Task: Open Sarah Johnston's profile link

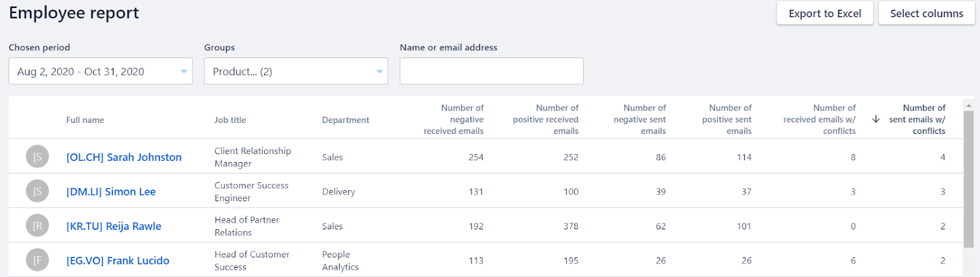Action: click(124, 157)
